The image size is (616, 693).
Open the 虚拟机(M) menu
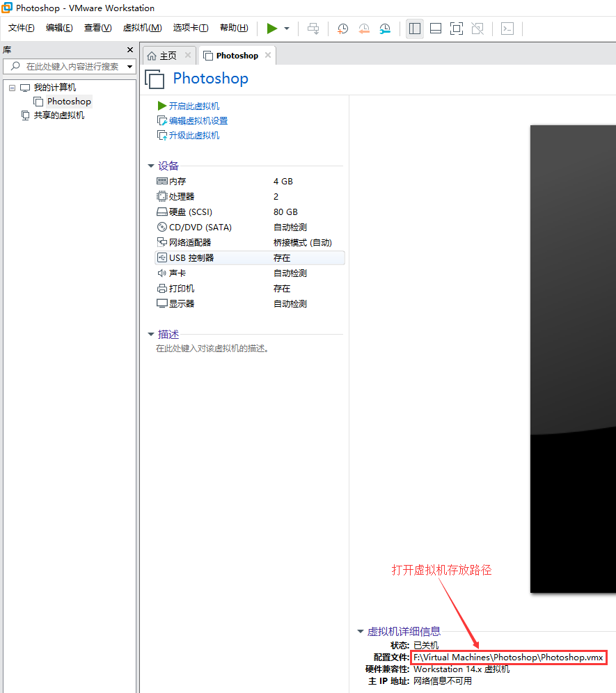click(143, 28)
